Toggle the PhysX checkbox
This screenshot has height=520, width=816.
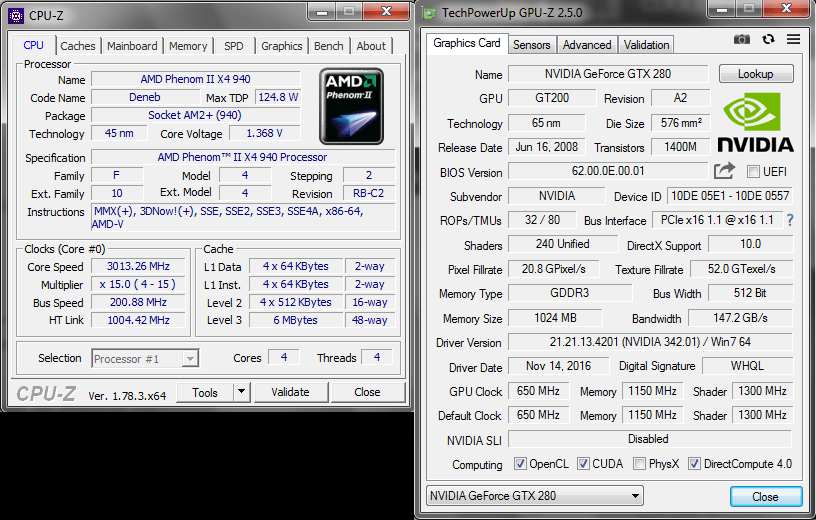tap(640, 463)
